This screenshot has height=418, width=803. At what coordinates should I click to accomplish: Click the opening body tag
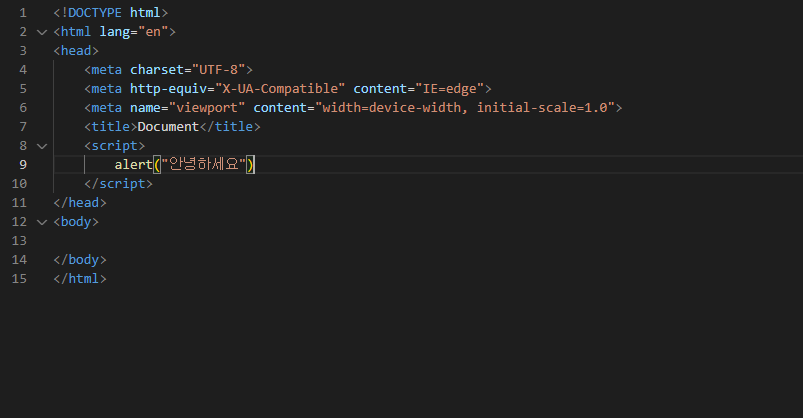click(76, 221)
